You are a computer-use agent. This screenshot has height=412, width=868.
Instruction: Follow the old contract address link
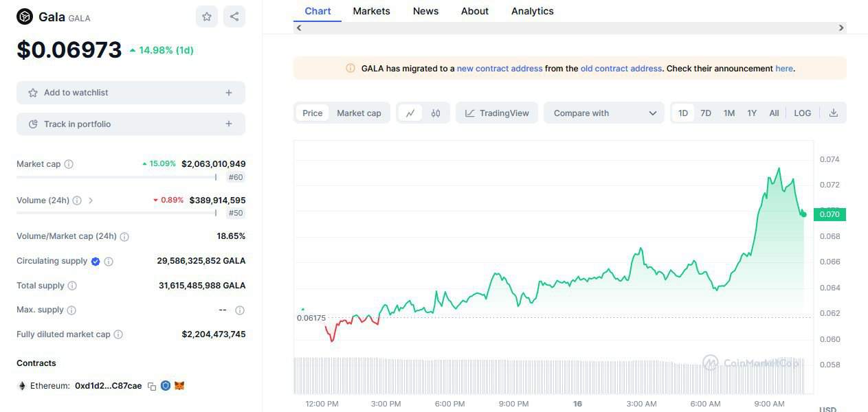tap(621, 69)
